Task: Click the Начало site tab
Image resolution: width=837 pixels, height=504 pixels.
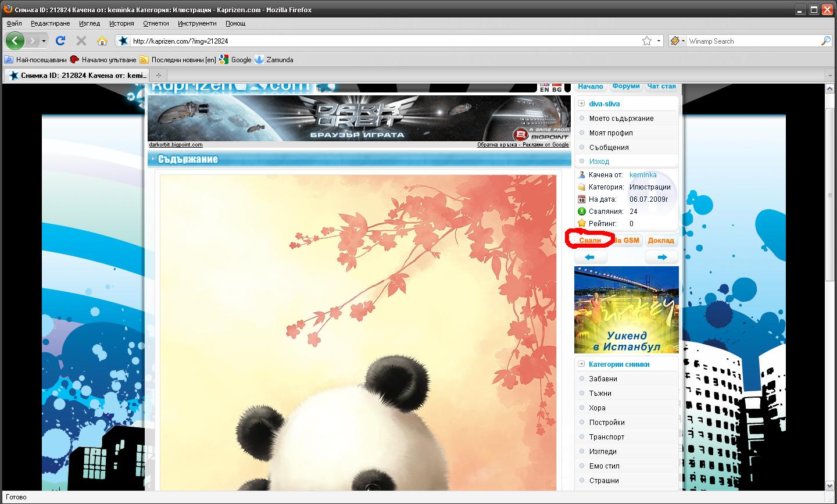Action: coord(591,86)
